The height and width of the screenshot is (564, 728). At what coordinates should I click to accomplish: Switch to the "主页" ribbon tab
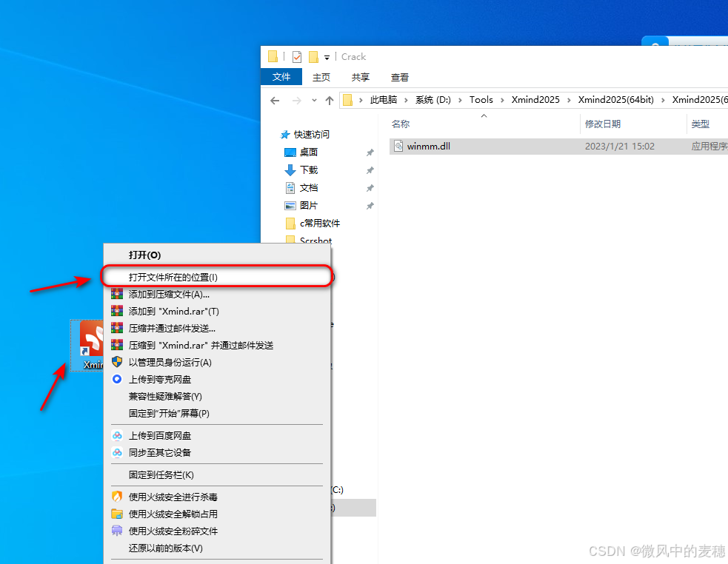[x=321, y=77]
